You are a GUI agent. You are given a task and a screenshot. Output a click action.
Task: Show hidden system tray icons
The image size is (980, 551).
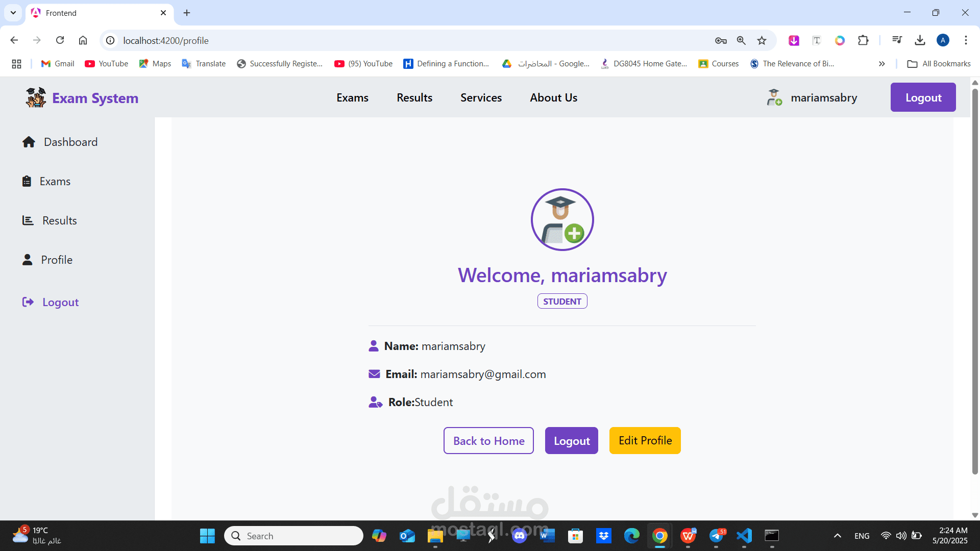[837, 536]
